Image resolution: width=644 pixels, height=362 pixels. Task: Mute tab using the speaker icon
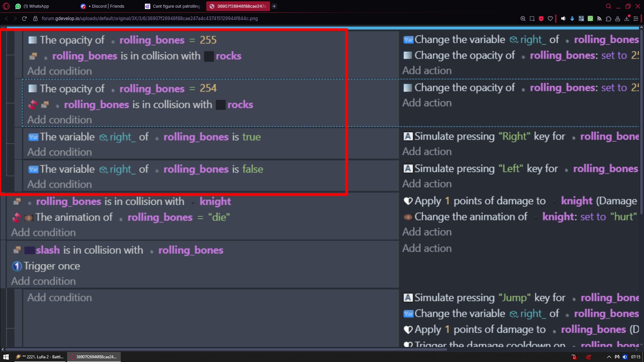pyautogui.click(x=563, y=18)
